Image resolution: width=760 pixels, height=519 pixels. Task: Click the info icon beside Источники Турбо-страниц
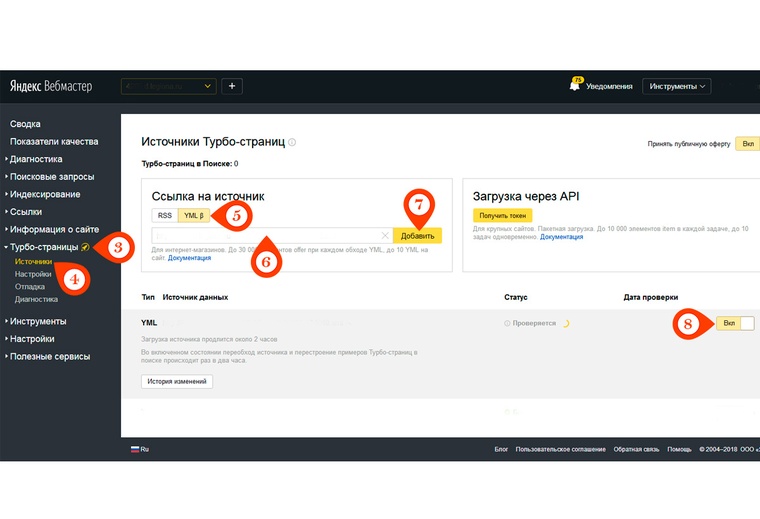(x=292, y=143)
